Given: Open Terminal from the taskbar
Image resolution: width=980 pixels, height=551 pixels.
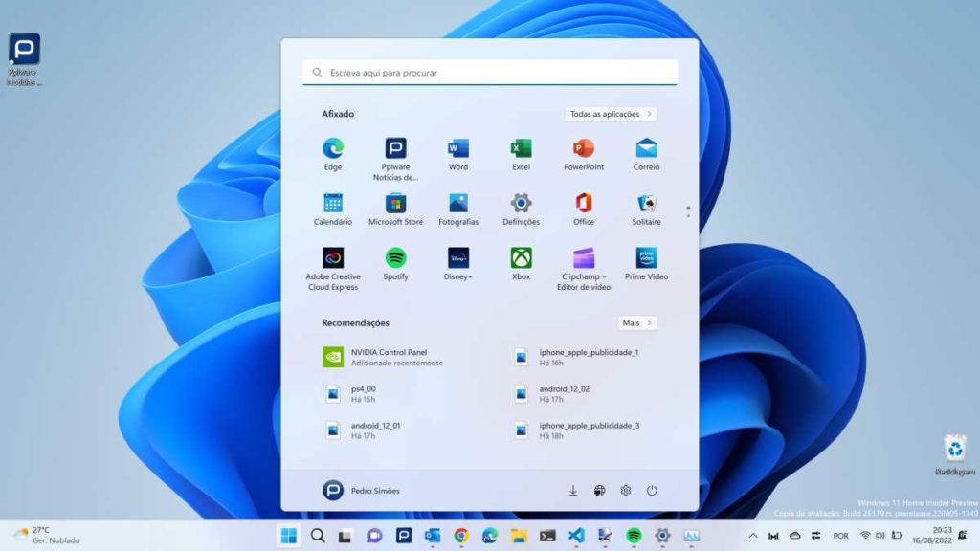Looking at the screenshot, I should (x=547, y=536).
